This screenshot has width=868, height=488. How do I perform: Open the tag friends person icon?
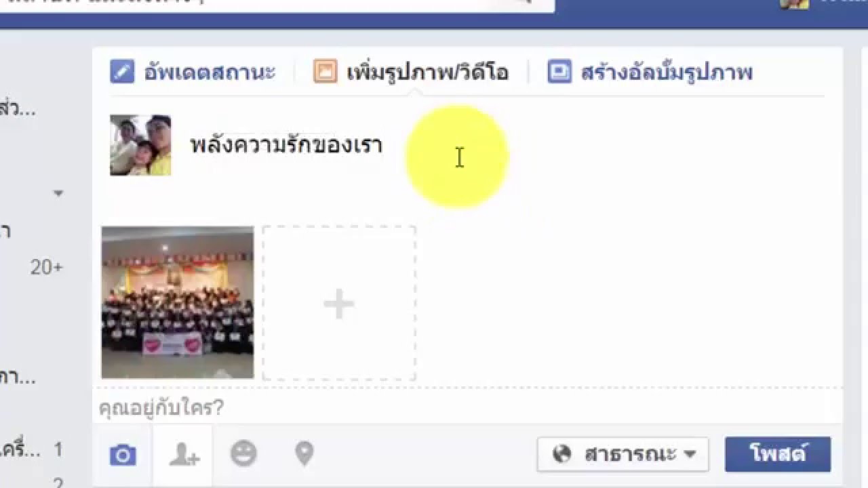[183, 455]
